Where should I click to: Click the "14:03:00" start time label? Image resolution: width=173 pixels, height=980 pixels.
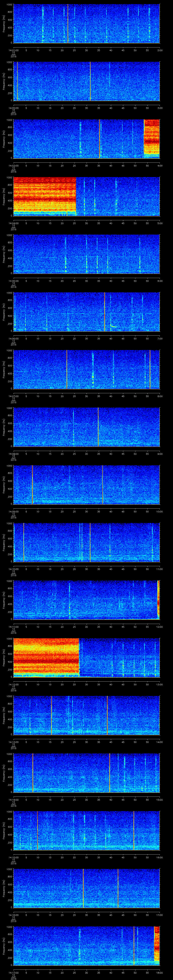[13, 165]
